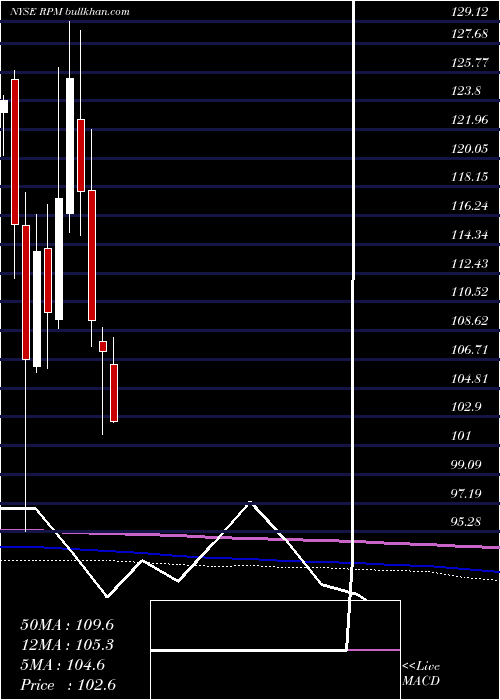Select the small red candlestick near 106.71
The height and width of the screenshot is (700, 500).
(103, 346)
